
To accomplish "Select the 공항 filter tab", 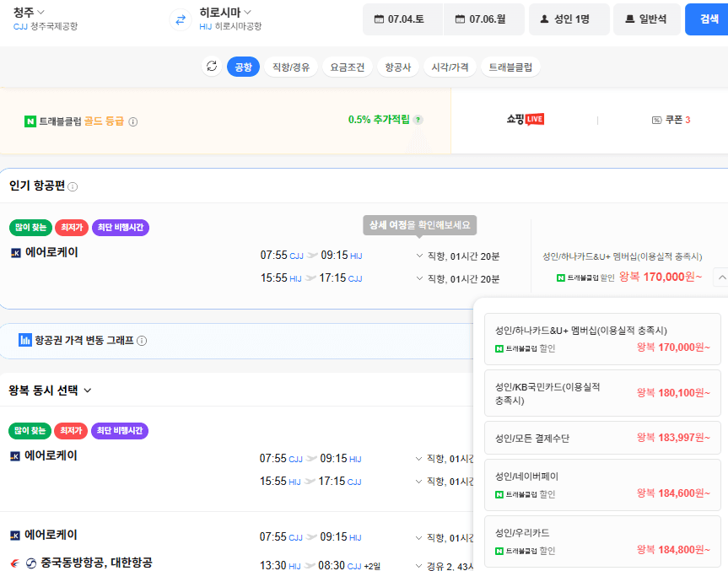I will tap(243, 67).
